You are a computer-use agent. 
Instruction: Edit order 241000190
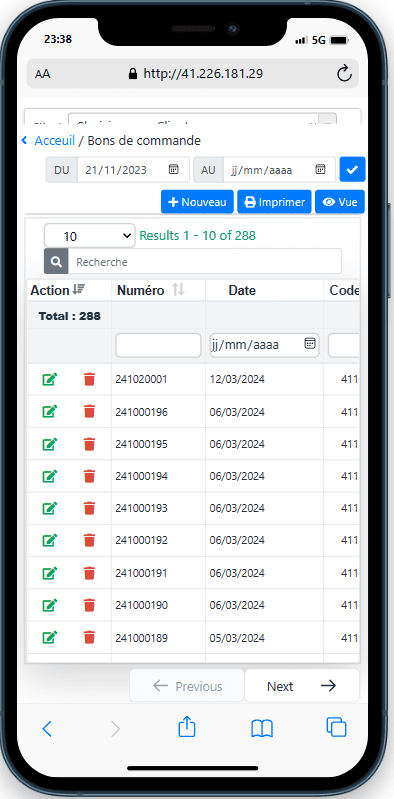coord(49,605)
